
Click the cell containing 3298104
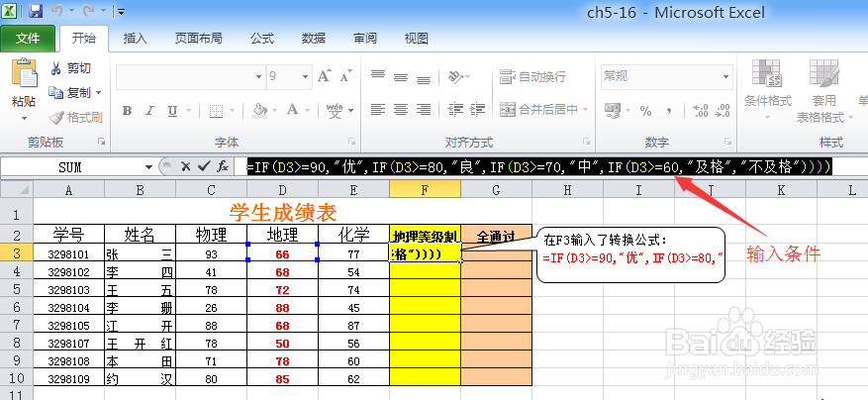click(68, 308)
